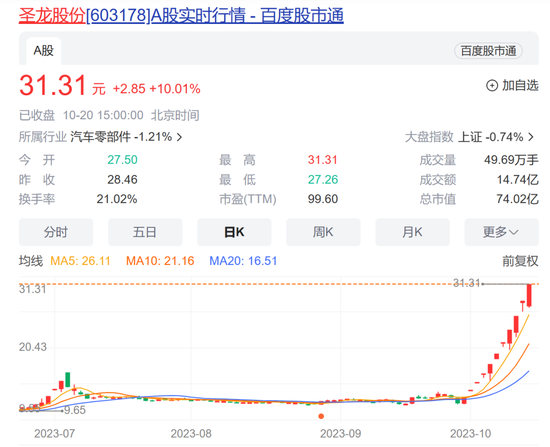Switch to the 月K chart tab

(x=412, y=232)
